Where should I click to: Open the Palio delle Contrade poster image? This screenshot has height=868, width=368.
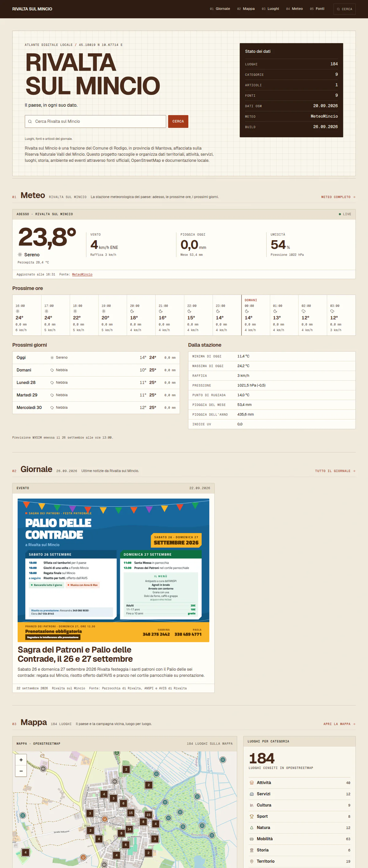113,570
